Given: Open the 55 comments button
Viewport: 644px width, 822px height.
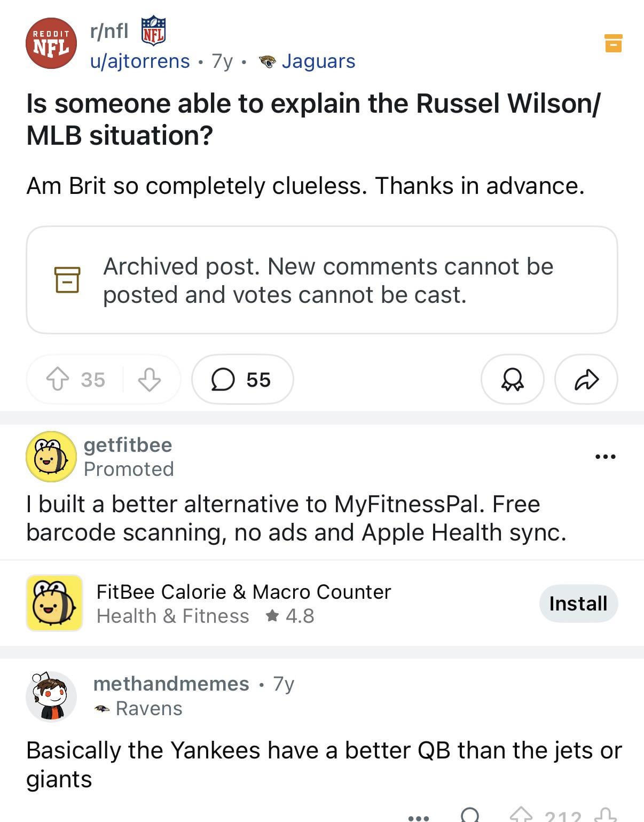Looking at the screenshot, I should 242,380.
